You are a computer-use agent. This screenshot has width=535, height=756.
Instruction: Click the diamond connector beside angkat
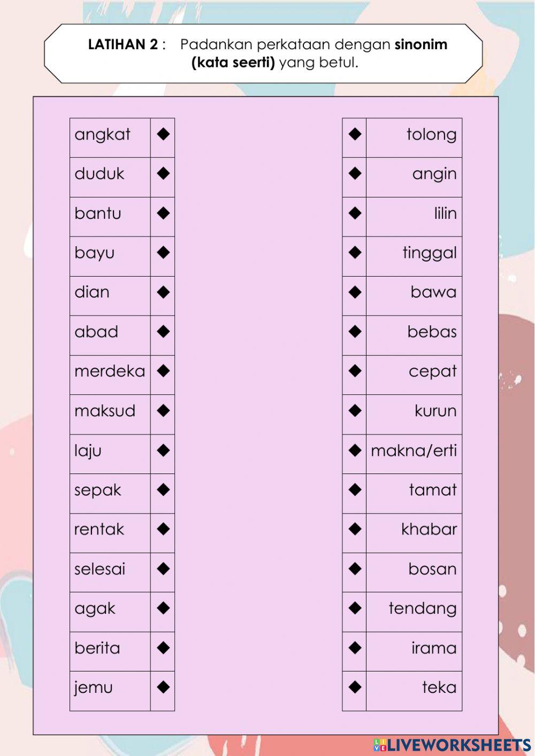(163, 134)
